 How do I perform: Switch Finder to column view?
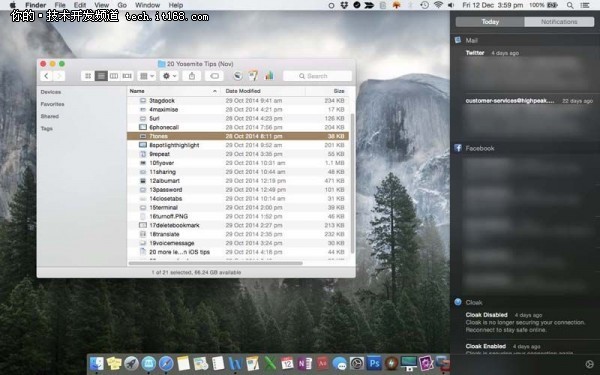tap(114, 76)
